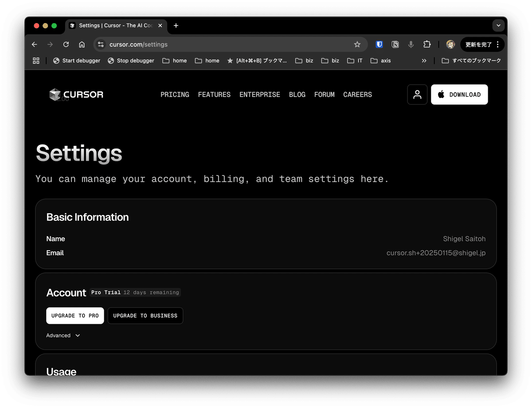Viewport: 532px width, 408px height.
Task: Open a new tab with plus icon
Action: tap(176, 26)
